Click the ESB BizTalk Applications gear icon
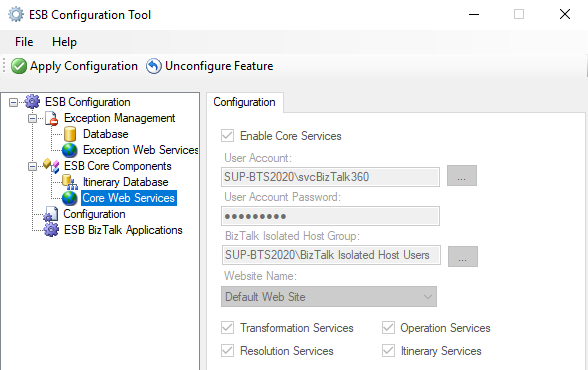The height and width of the screenshot is (370, 588). [51, 230]
